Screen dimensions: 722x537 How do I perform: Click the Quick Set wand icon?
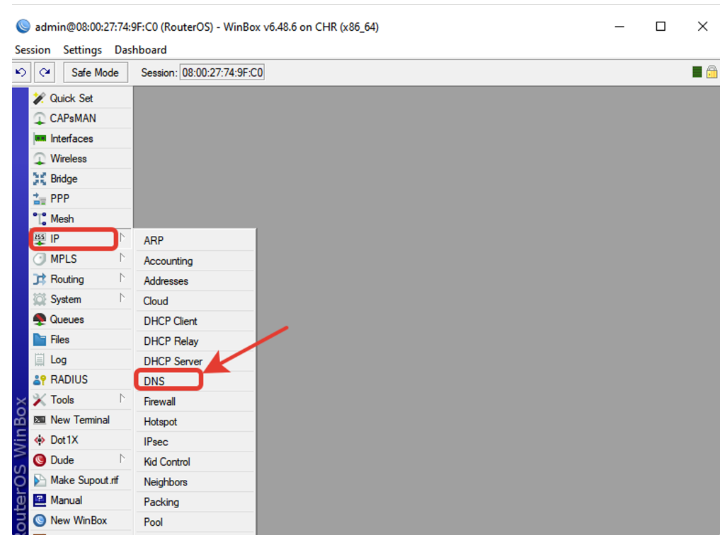pyautogui.click(x=40, y=98)
